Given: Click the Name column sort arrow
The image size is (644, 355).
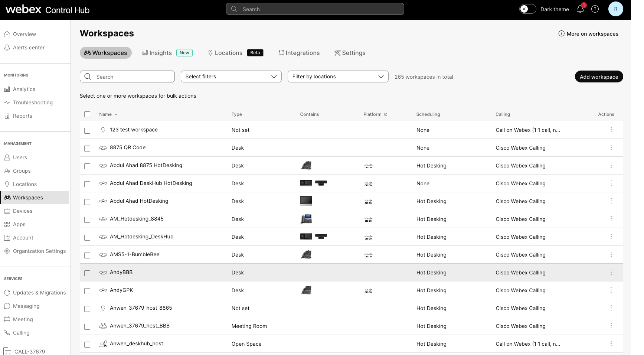Looking at the screenshot, I should click(x=116, y=115).
